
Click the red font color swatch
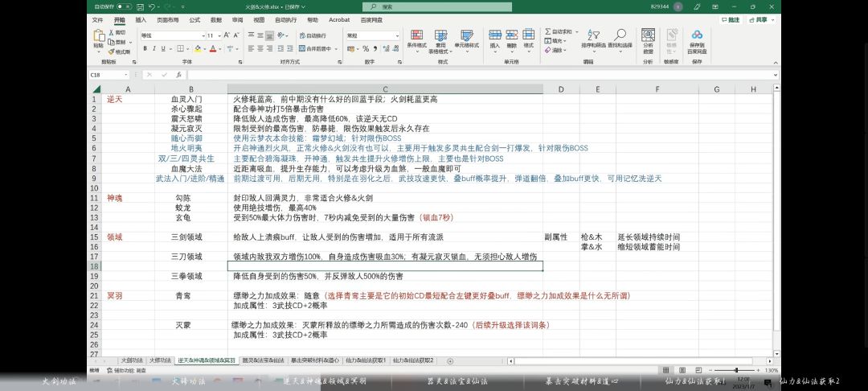coord(213,49)
